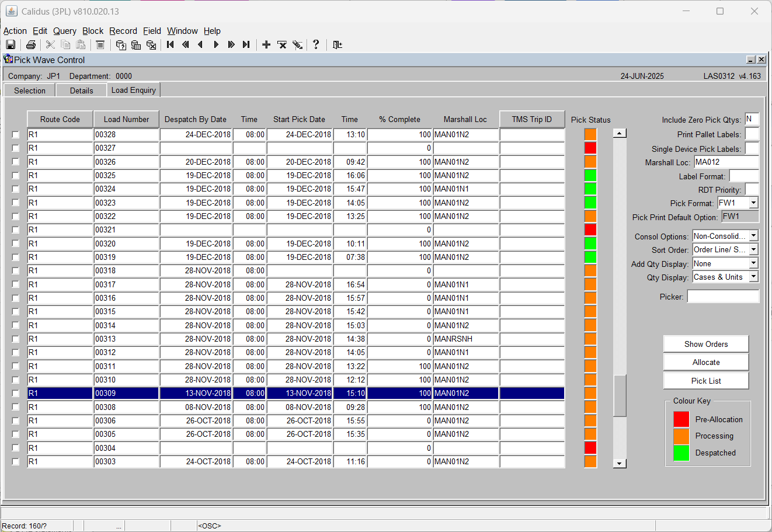Tick checkbox for load number 00309

click(x=16, y=394)
